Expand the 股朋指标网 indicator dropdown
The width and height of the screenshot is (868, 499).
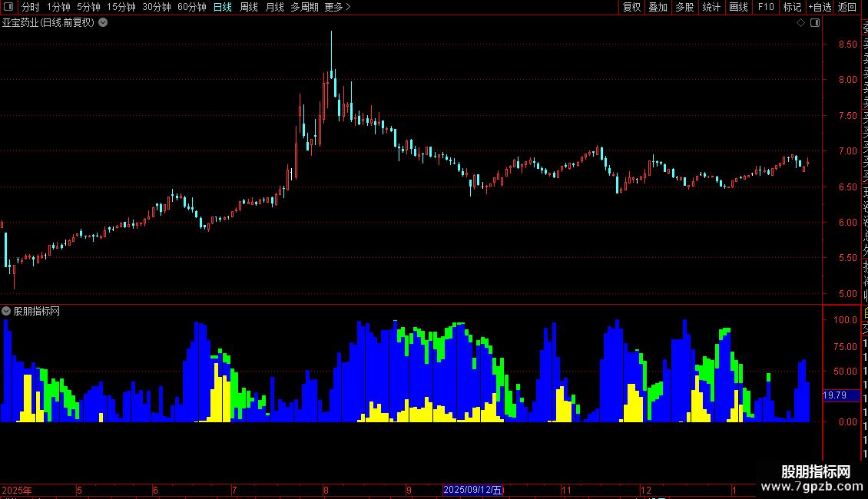(6, 312)
